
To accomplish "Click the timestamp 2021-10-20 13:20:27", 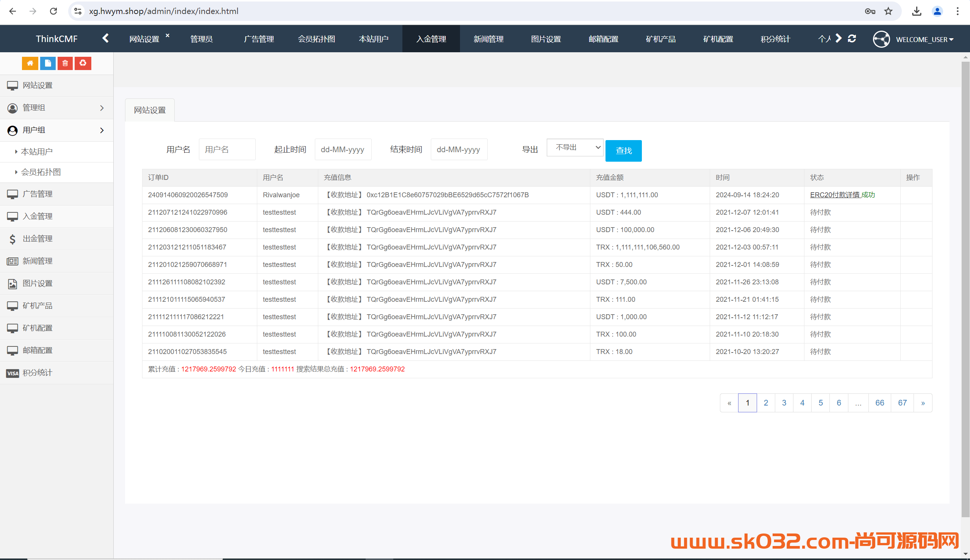I will tap(747, 351).
